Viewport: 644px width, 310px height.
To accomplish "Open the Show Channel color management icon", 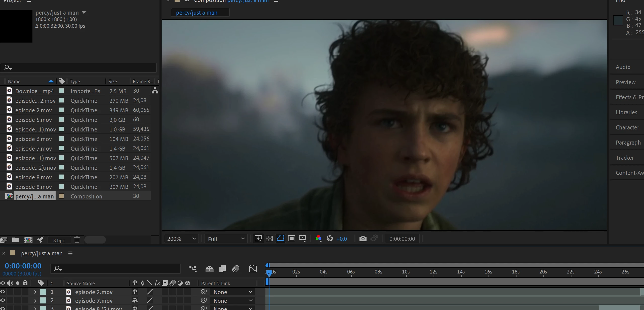I will tap(318, 239).
